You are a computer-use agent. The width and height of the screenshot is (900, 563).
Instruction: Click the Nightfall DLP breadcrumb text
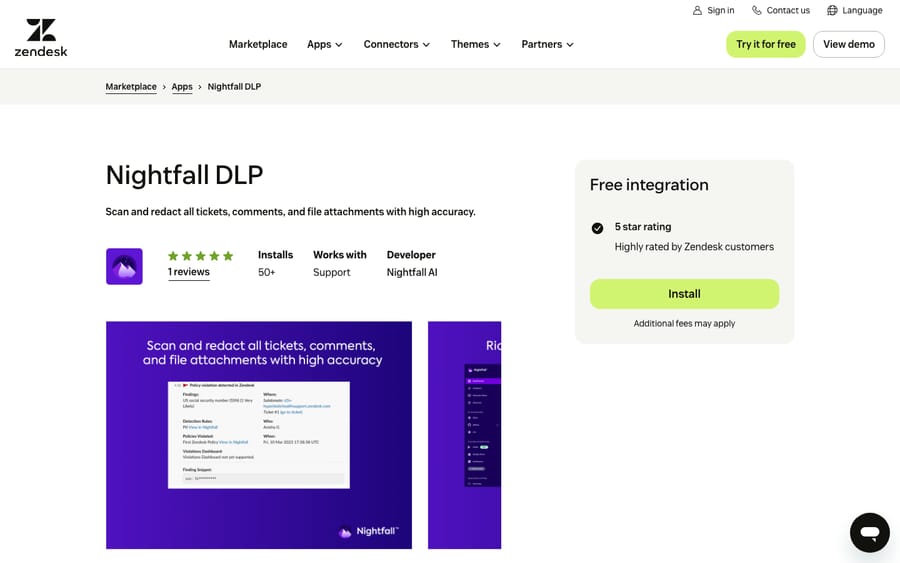click(x=234, y=87)
